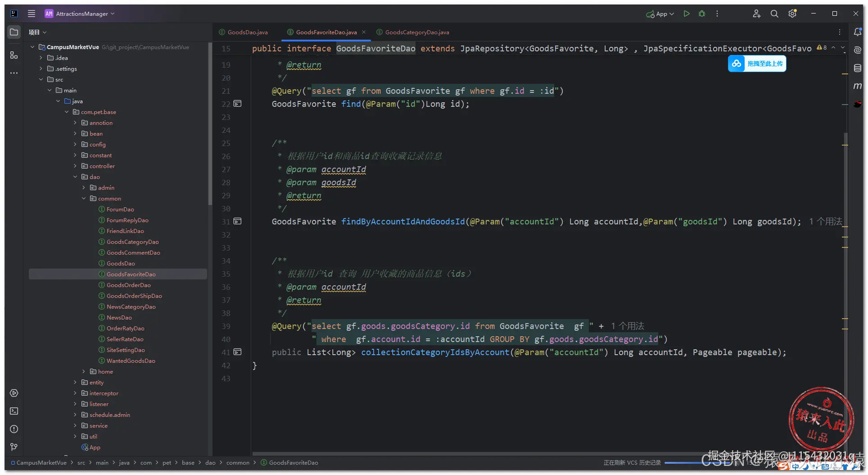868x475 pixels.
Task: Jump to next highlighted problem arrow
Action: coord(843,47)
